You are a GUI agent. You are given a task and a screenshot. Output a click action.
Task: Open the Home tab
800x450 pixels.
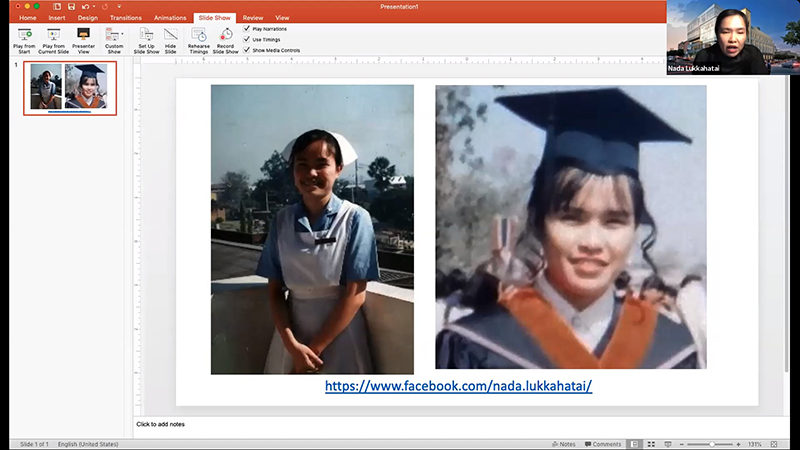click(x=28, y=18)
